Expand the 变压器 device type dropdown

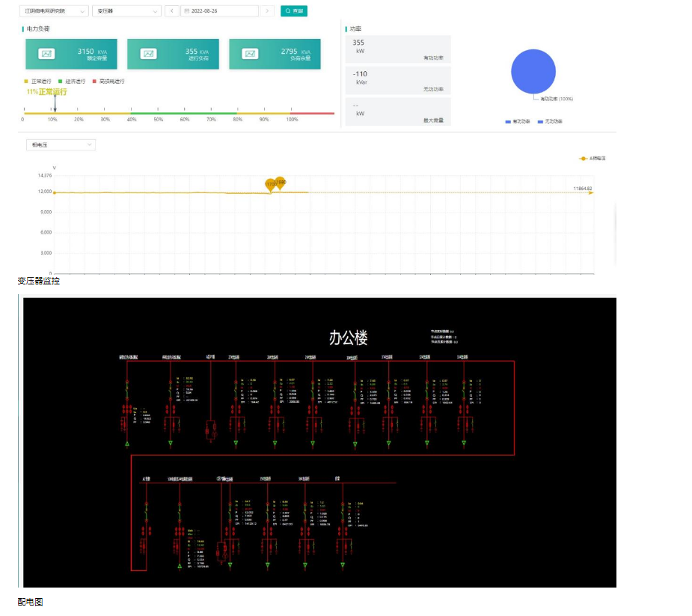click(x=126, y=11)
